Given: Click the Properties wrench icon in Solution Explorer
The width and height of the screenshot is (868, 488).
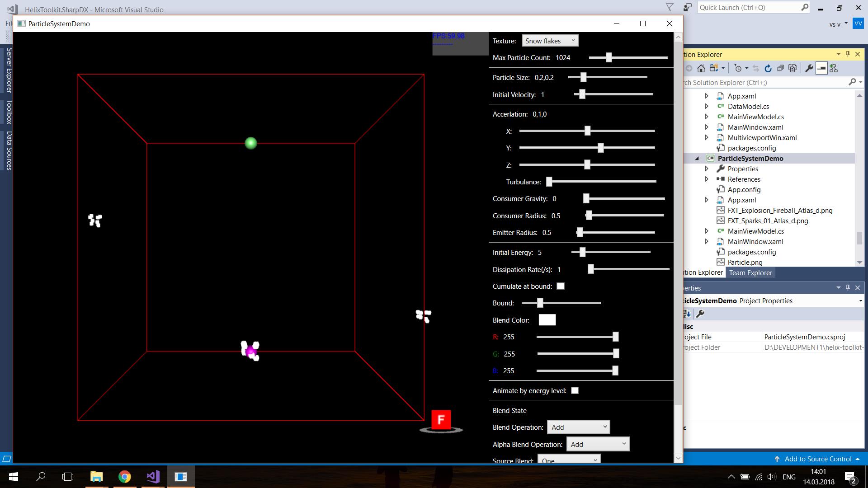Looking at the screenshot, I should [809, 68].
